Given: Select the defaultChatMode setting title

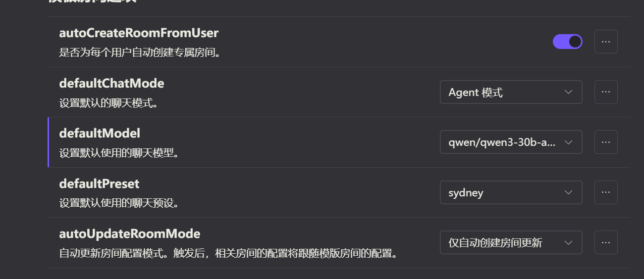Looking at the screenshot, I should coord(111,83).
